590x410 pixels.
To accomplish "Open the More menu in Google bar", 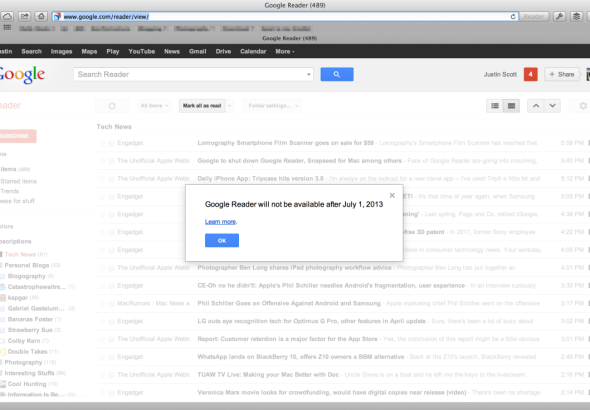I will [x=285, y=52].
